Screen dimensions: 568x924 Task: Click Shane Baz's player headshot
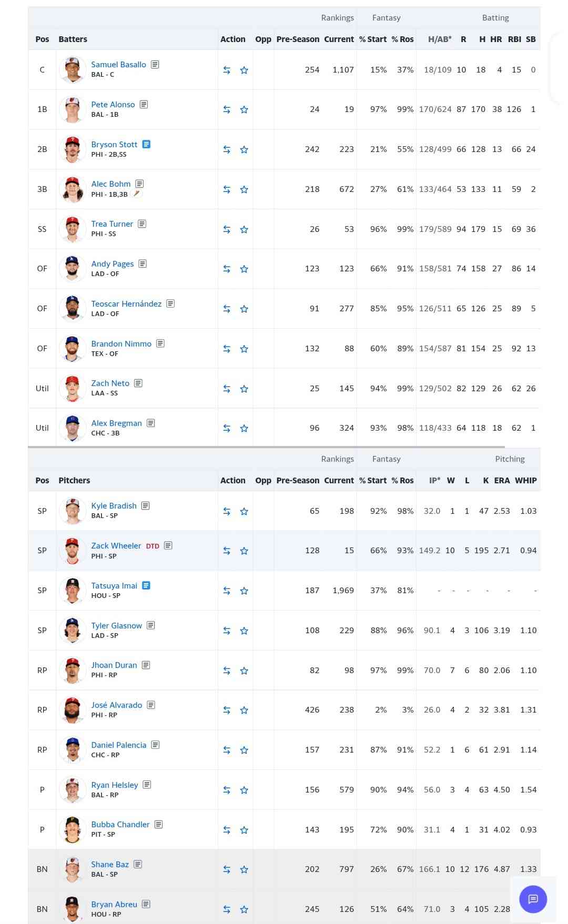tap(73, 869)
